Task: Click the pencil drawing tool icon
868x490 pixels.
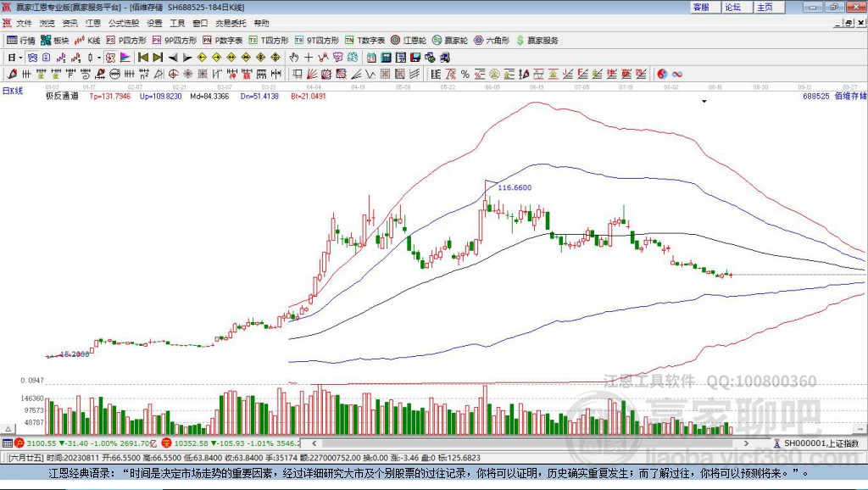Action: pos(12,75)
